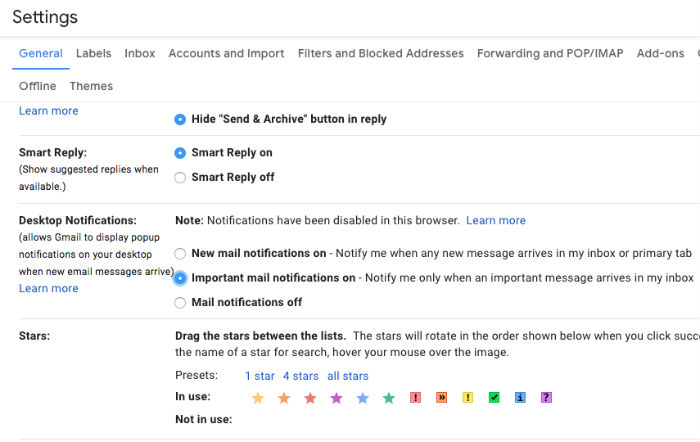Click the yellow star icon
The width and height of the screenshot is (700, 442).
click(258, 398)
